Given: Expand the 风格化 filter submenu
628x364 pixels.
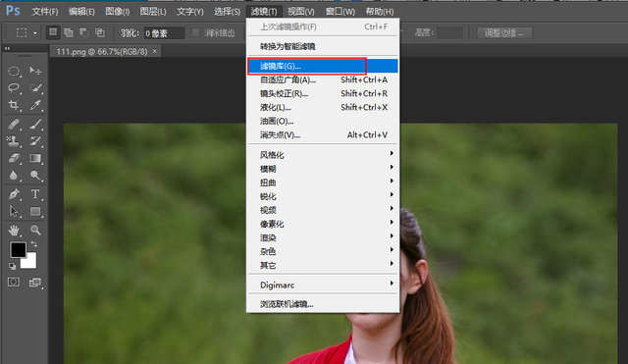Looking at the screenshot, I should point(323,155).
